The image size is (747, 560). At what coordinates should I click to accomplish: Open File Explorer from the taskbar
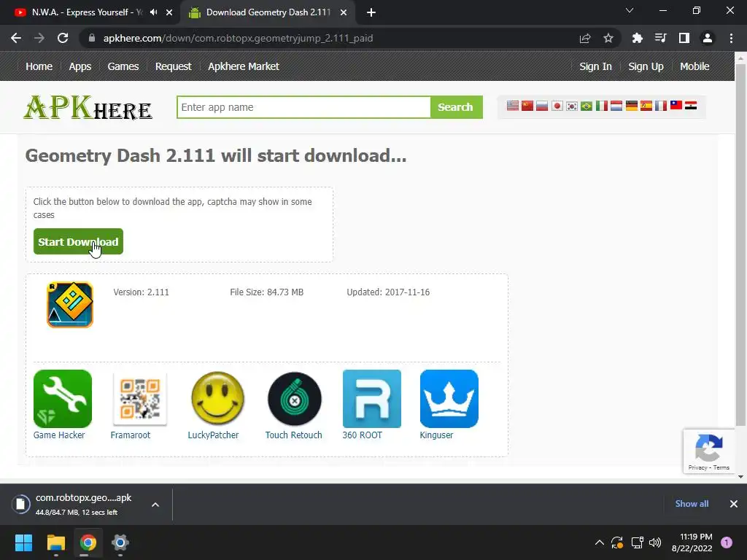55,542
